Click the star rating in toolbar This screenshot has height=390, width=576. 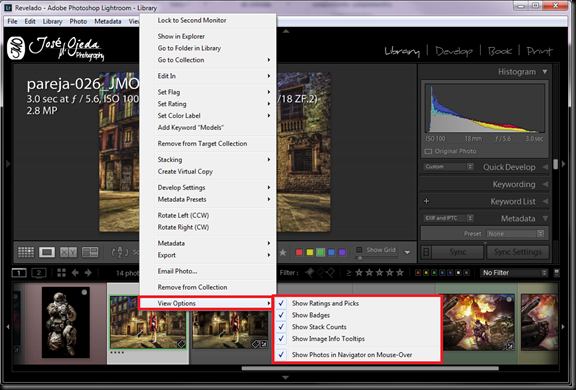283,252
